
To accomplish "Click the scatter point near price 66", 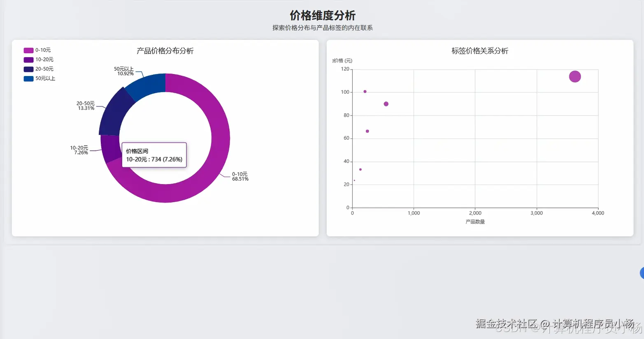I will (x=367, y=131).
